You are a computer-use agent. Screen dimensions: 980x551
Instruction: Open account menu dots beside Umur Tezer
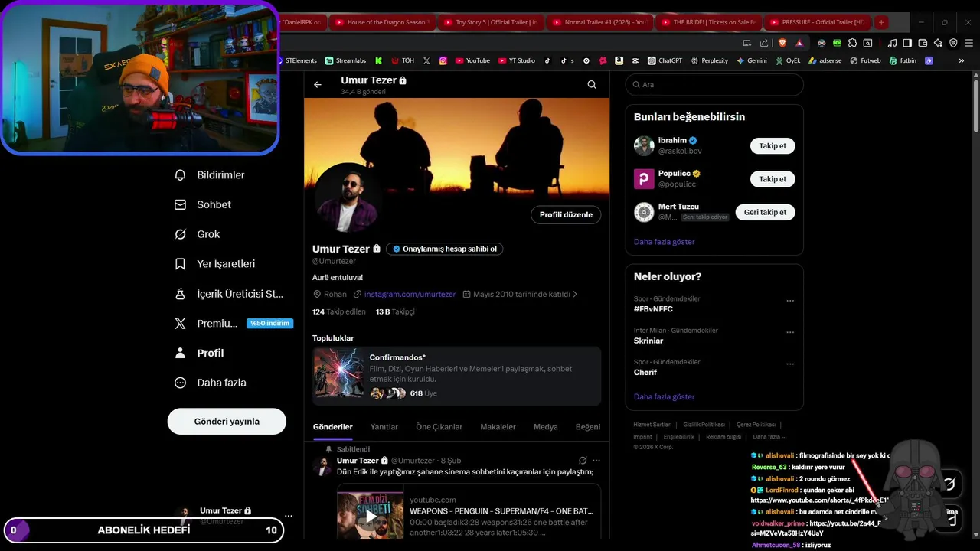pyautogui.click(x=288, y=516)
